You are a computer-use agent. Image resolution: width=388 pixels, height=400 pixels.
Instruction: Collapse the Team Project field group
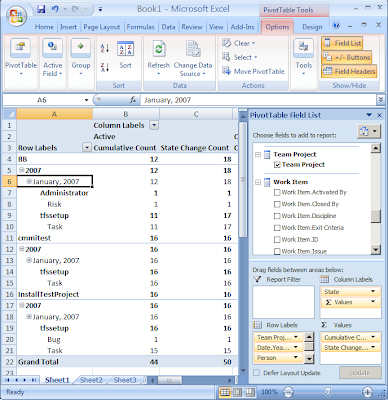pyautogui.click(x=258, y=154)
